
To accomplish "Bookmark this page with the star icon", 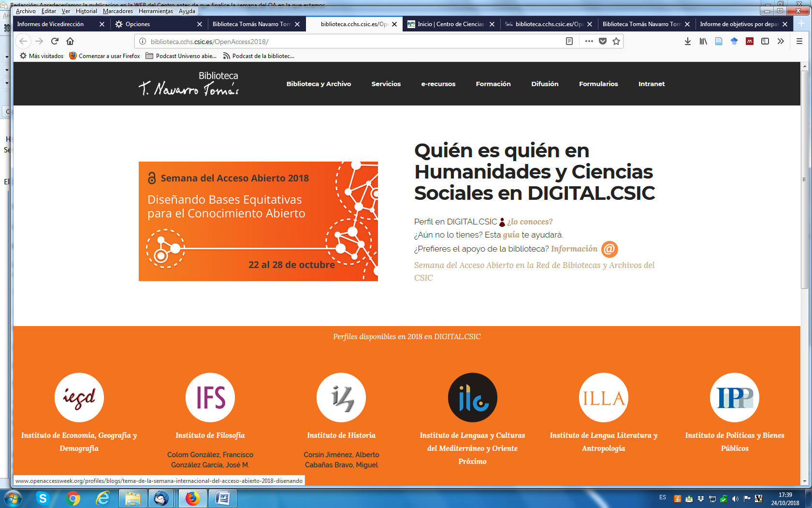I will (x=616, y=41).
